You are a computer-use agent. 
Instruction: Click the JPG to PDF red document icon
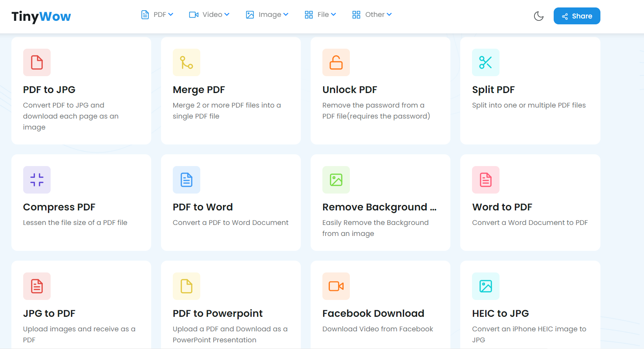[37, 286]
